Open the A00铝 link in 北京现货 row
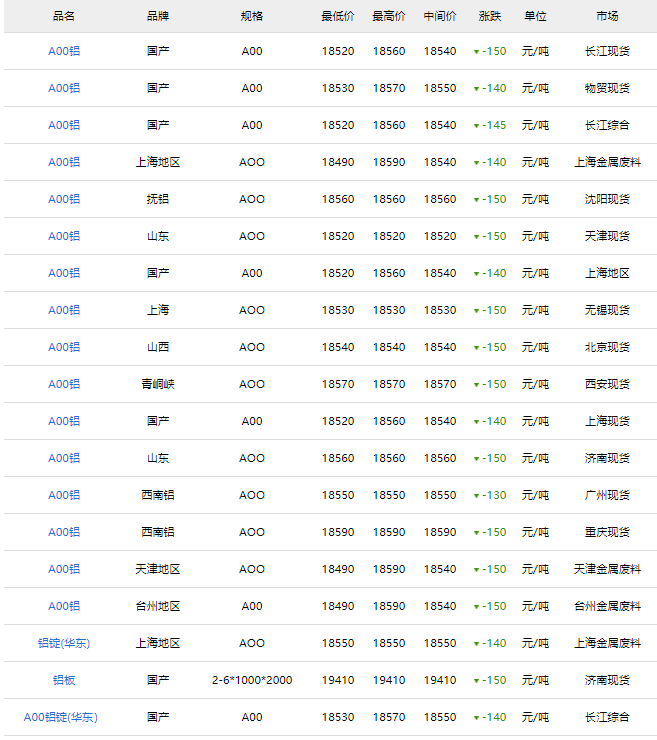The width and height of the screenshot is (657, 740). point(64,347)
